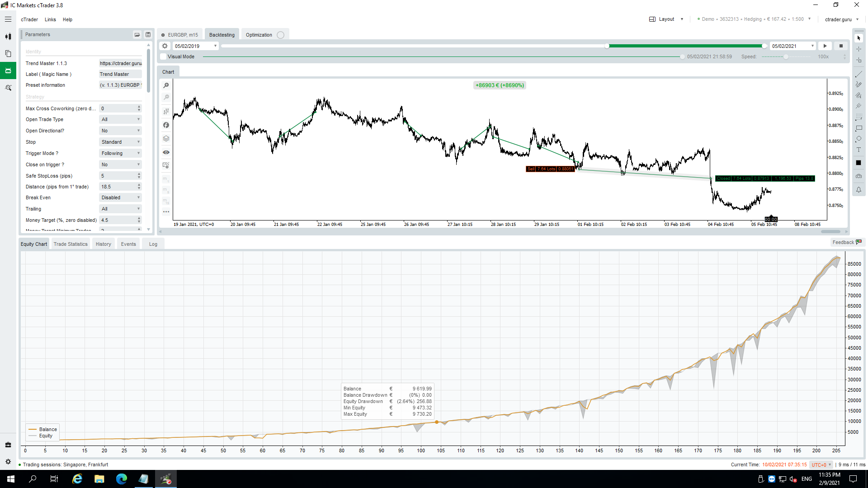Screen dimensions: 868x488
Task: Select the text annotation tool
Action: point(859,150)
